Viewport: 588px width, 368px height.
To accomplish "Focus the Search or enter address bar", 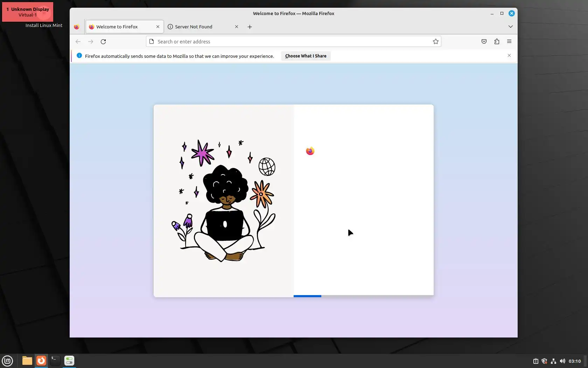I will click(293, 41).
